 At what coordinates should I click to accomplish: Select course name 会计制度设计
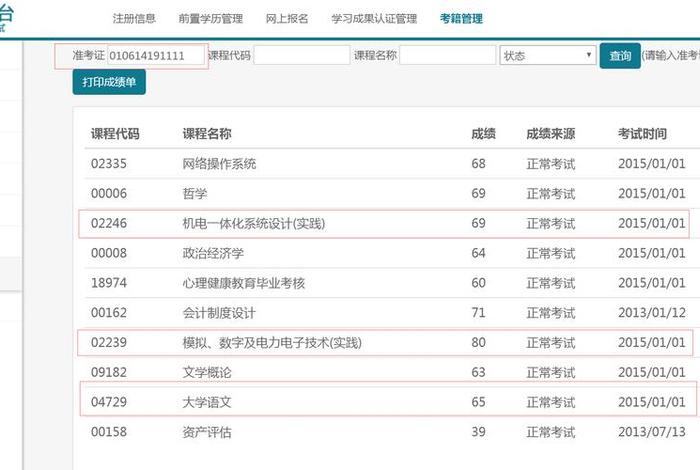219,313
